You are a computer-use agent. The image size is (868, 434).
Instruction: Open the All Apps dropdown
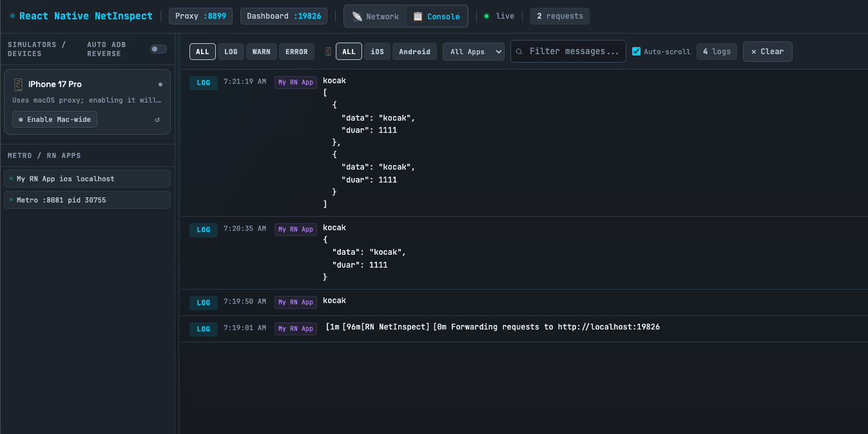474,52
